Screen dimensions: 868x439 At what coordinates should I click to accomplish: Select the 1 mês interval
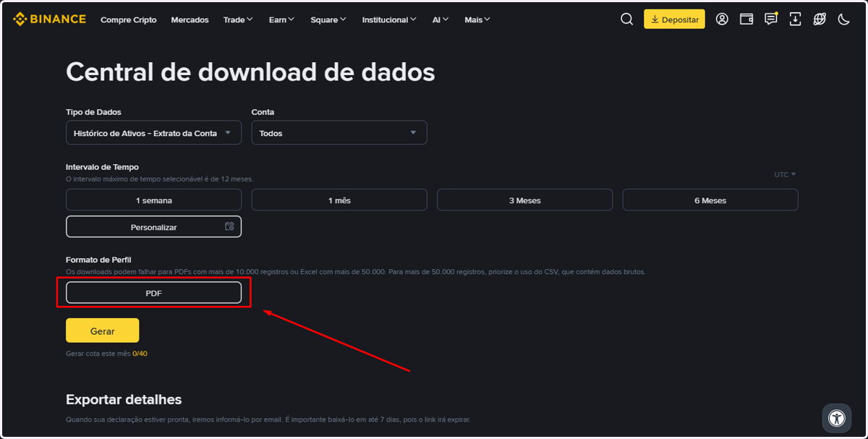339,200
